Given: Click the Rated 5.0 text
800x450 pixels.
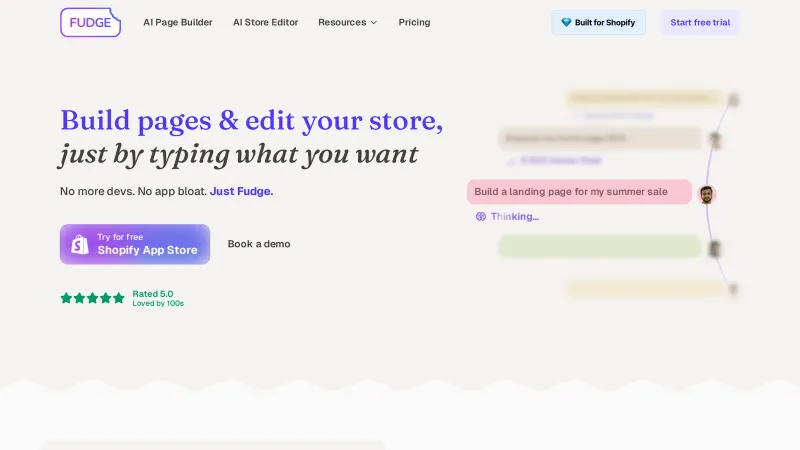Looking at the screenshot, I should pyautogui.click(x=153, y=294).
